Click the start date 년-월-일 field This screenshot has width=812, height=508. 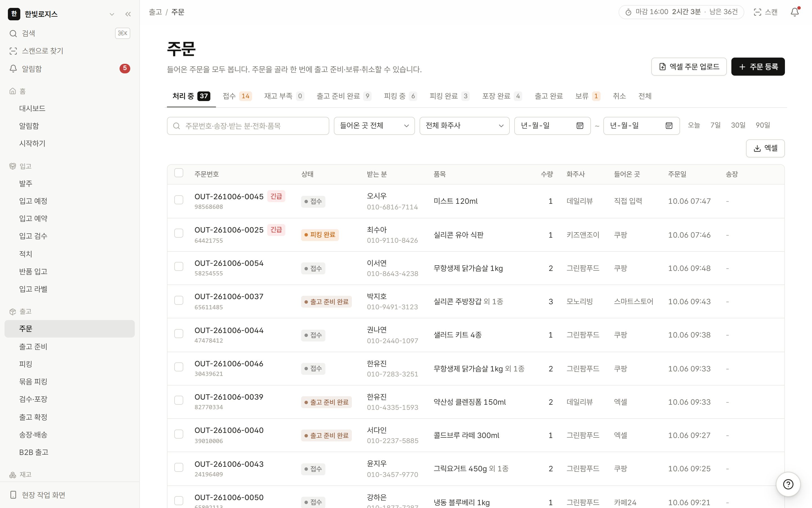(x=552, y=126)
